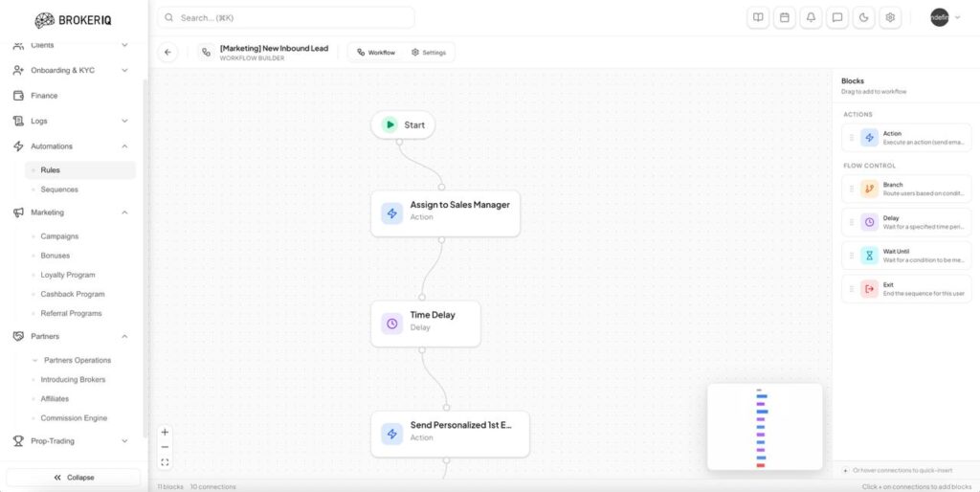
Task: Collapse the Automations sidebar section
Action: [124, 146]
